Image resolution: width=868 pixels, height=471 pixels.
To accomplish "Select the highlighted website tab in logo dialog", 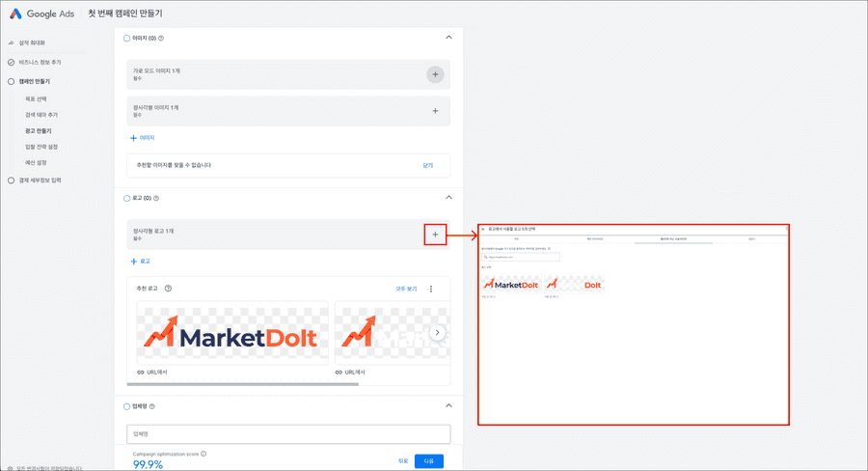I will pos(673,238).
